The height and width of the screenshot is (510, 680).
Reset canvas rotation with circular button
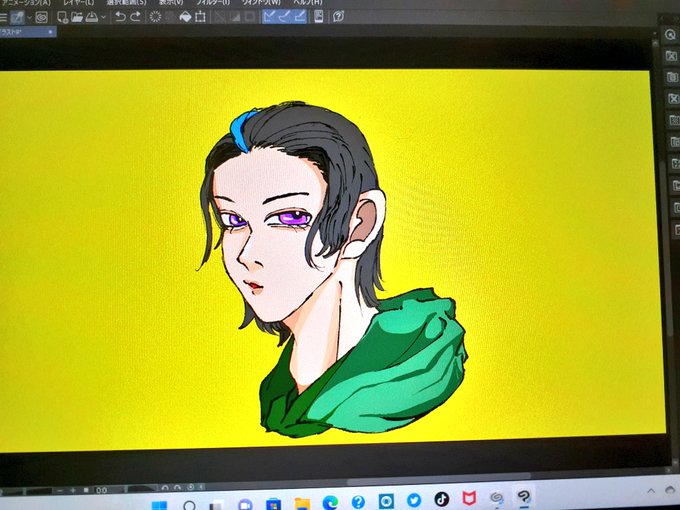[x=190, y=487]
